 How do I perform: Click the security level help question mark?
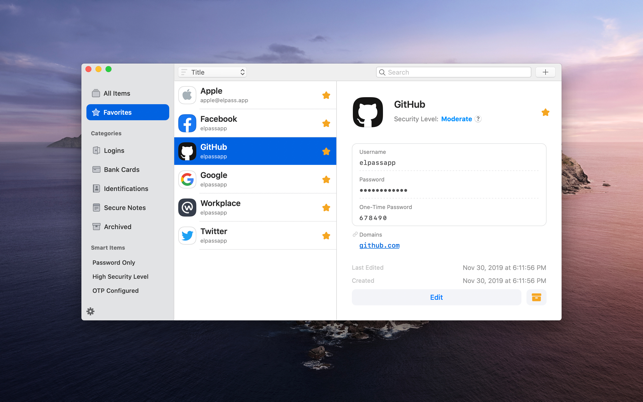(x=478, y=119)
